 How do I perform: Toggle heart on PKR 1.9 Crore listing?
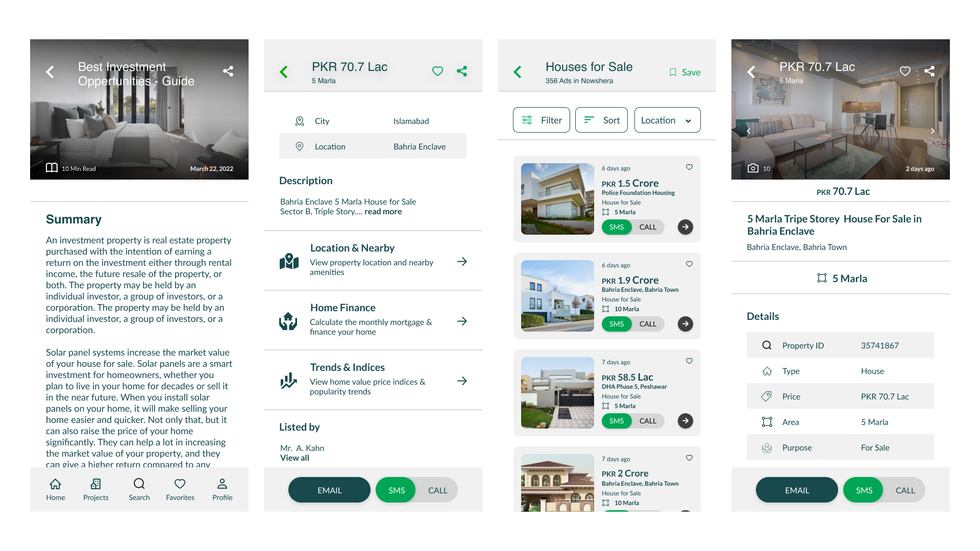(x=689, y=264)
